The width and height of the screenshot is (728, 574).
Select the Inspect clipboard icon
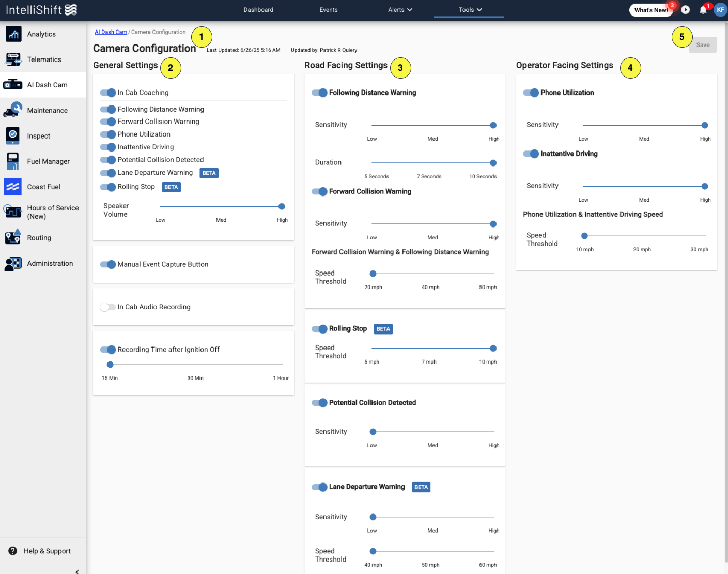click(x=13, y=135)
